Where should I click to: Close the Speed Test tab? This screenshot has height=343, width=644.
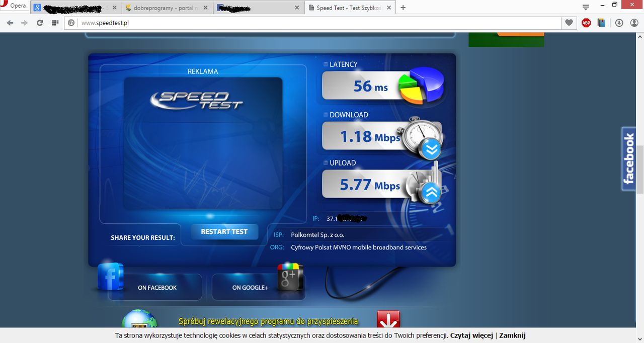pos(388,8)
